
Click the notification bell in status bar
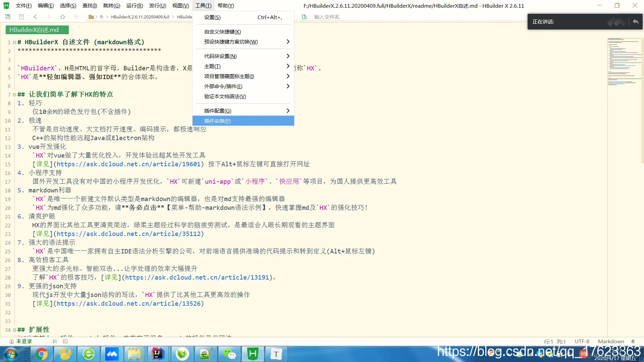[633, 341]
